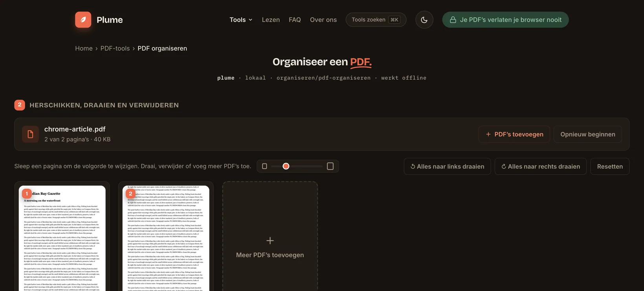Click the large-thumbnail size icon

pos(330,166)
